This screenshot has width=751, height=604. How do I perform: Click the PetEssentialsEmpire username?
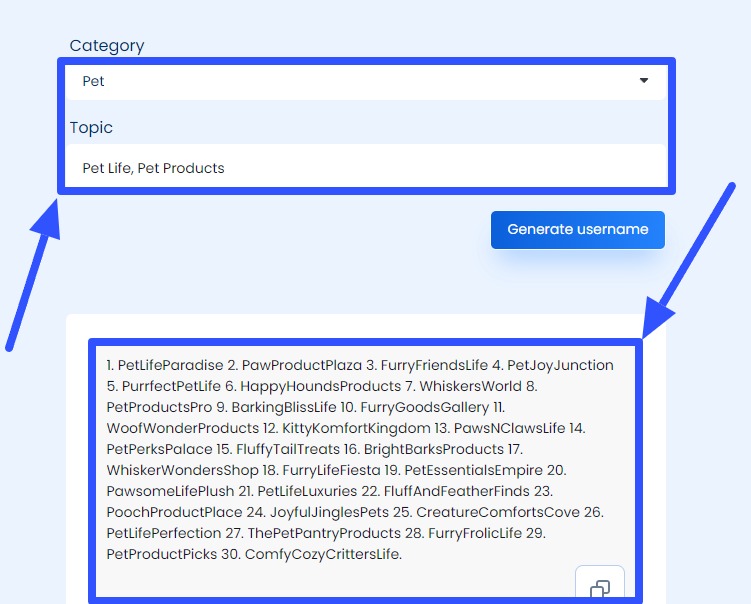472,470
